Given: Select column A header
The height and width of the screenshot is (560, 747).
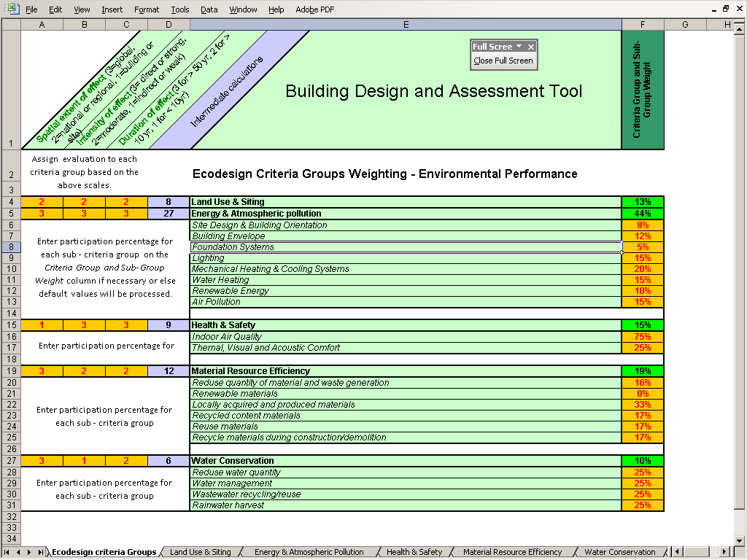Looking at the screenshot, I should click(x=42, y=24).
